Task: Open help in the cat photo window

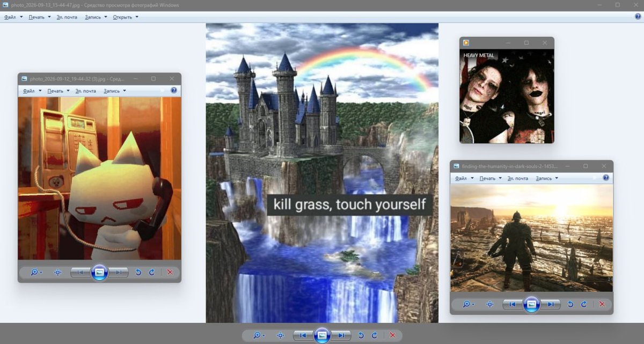Action: [x=174, y=91]
